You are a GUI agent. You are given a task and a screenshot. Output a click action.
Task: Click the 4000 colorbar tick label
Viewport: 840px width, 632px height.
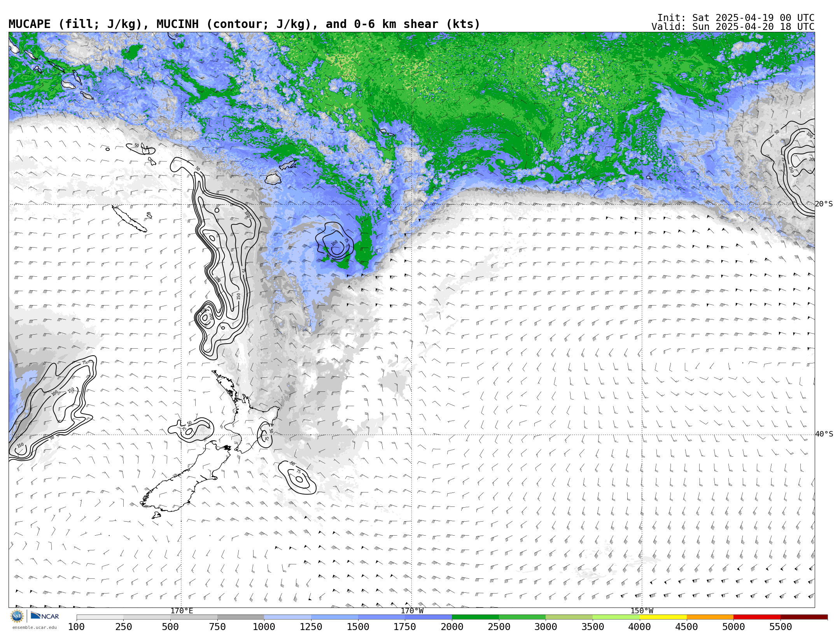tap(640, 627)
